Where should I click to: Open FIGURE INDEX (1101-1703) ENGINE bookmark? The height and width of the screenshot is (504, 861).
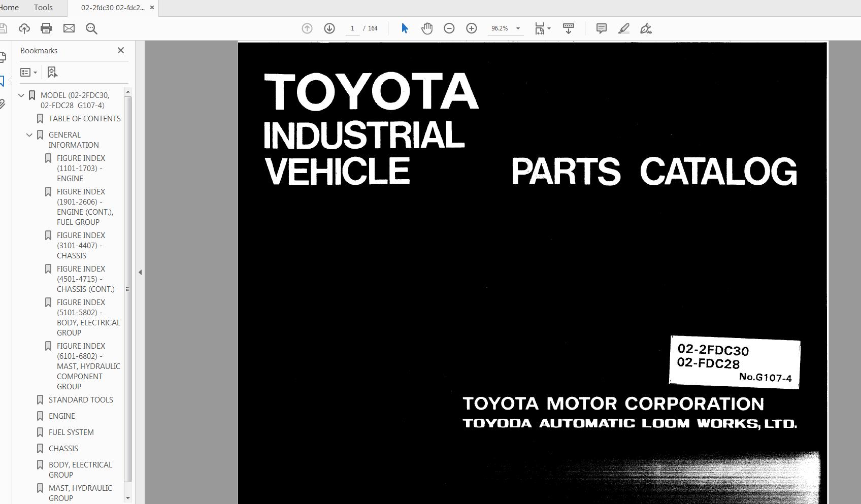81,168
